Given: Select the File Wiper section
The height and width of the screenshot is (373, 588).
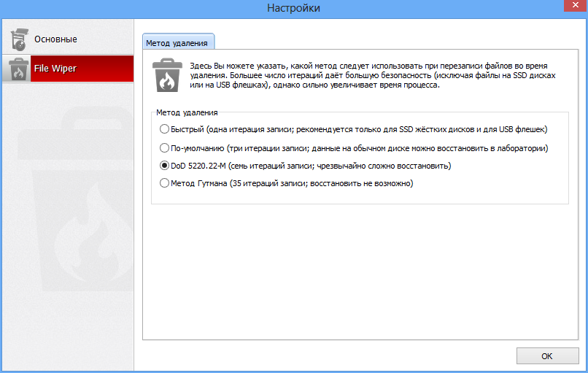Looking at the screenshot, I should pos(68,69).
